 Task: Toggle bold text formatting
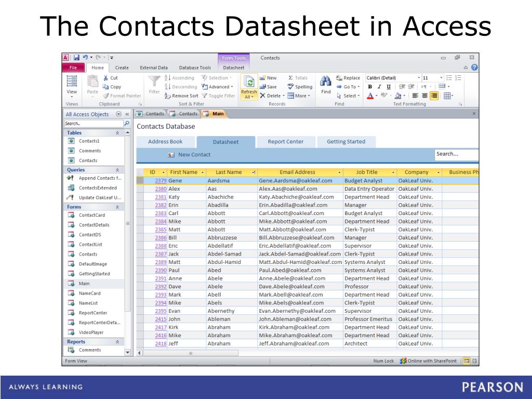coord(370,87)
